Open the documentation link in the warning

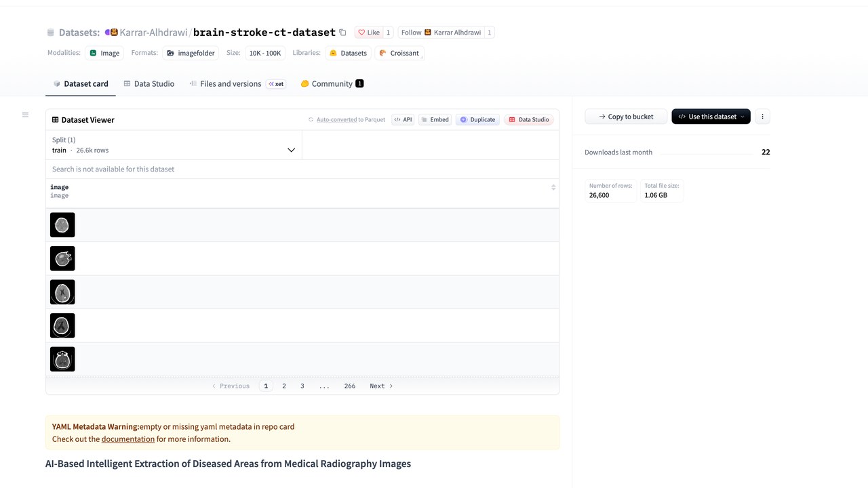point(128,439)
